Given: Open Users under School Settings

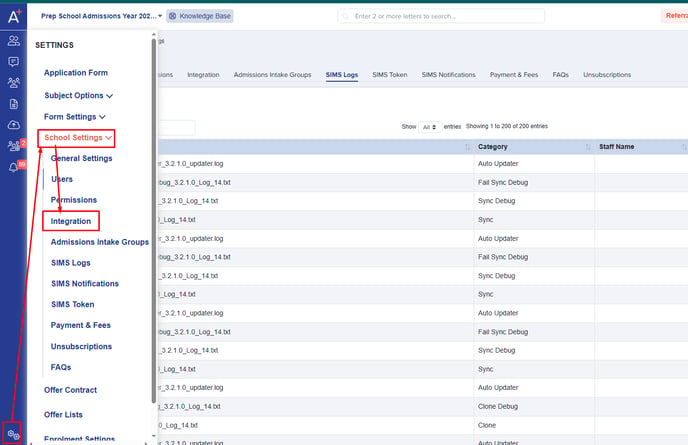Looking at the screenshot, I should (x=62, y=179).
